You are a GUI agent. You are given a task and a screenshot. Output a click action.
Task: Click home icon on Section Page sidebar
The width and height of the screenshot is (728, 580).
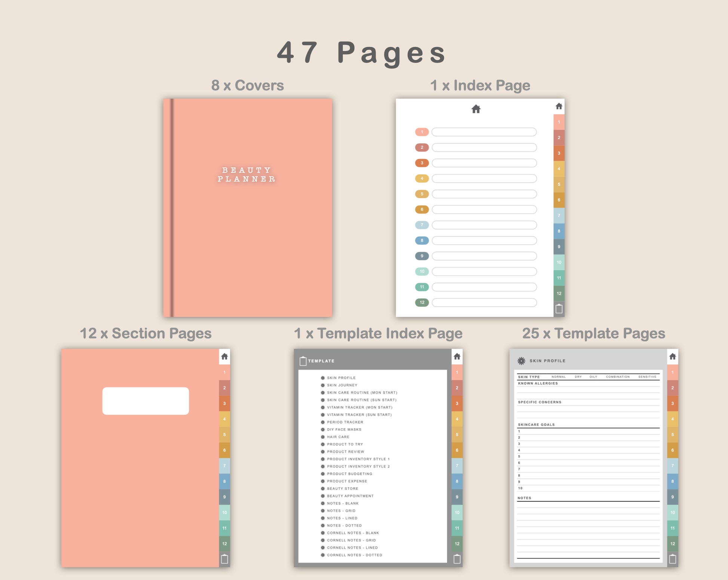(x=224, y=356)
